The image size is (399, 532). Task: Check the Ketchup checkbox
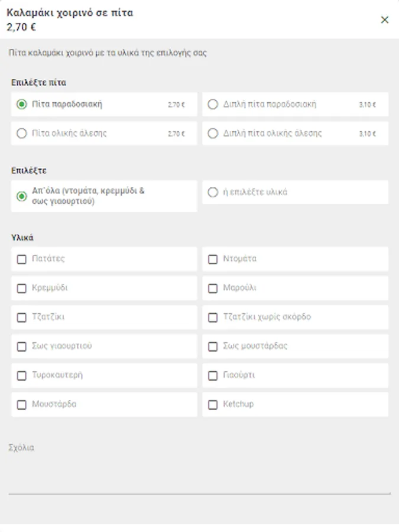(x=213, y=405)
